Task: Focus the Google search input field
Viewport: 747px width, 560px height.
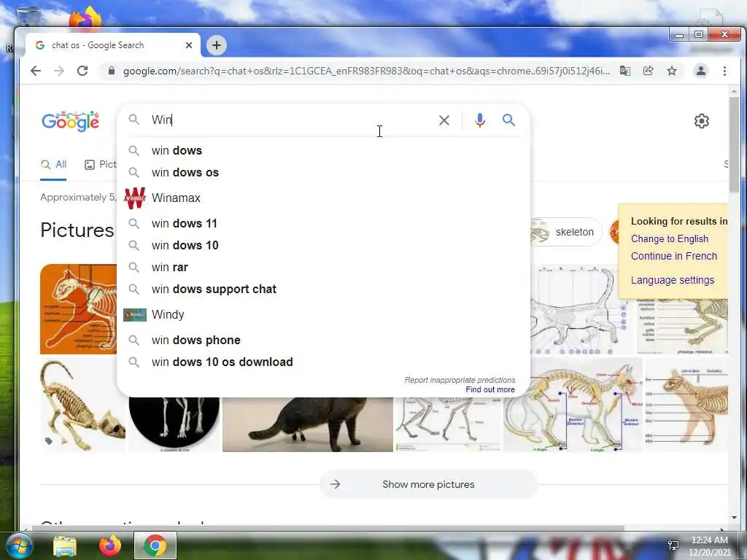Action: coord(290,120)
